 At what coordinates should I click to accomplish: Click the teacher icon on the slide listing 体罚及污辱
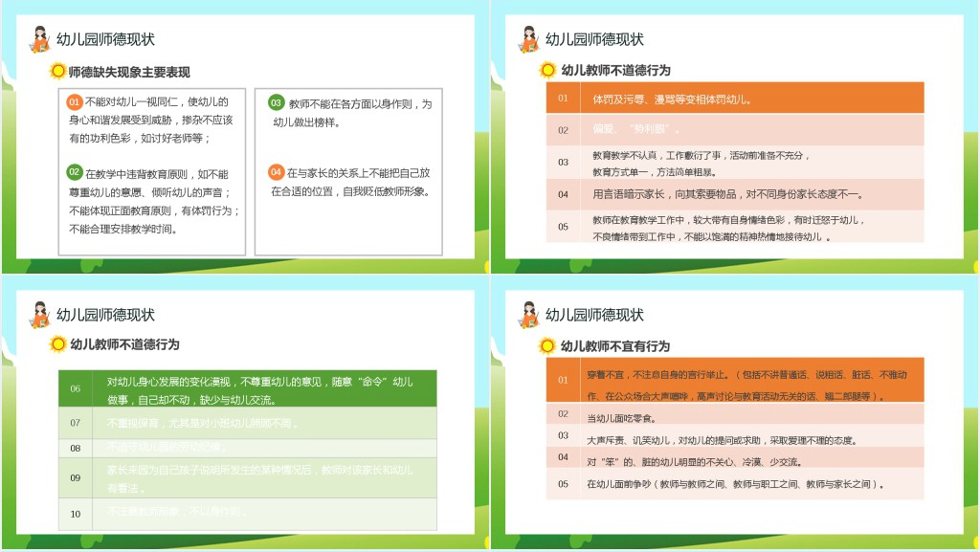click(x=528, y=39)
